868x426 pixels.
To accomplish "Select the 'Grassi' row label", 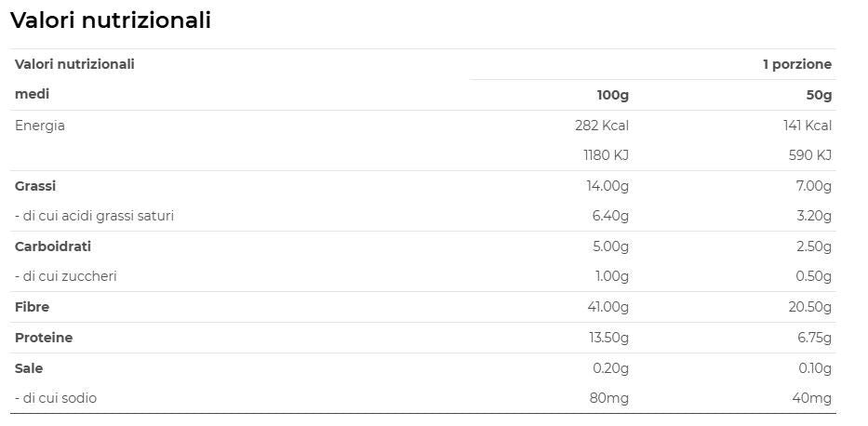I will [35, 186].
